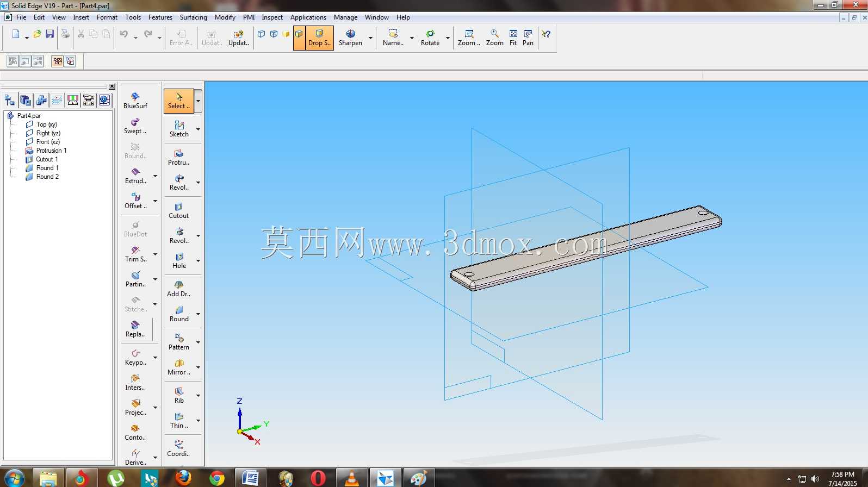
Task: Activate the Rib feature tool
Action: click(x=179, y=395)
